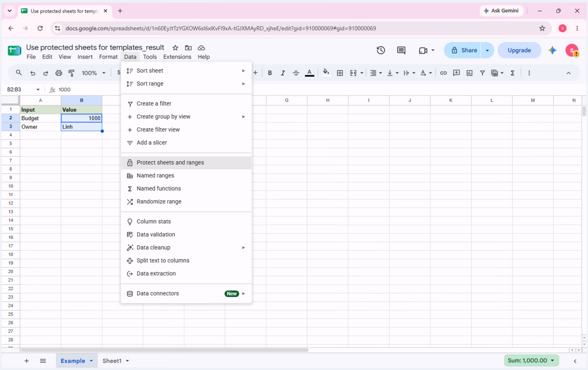Click the undo arrow in toolbar
Image resolution: width=588 pixels, height=370 pixels.
click(33, 73)
